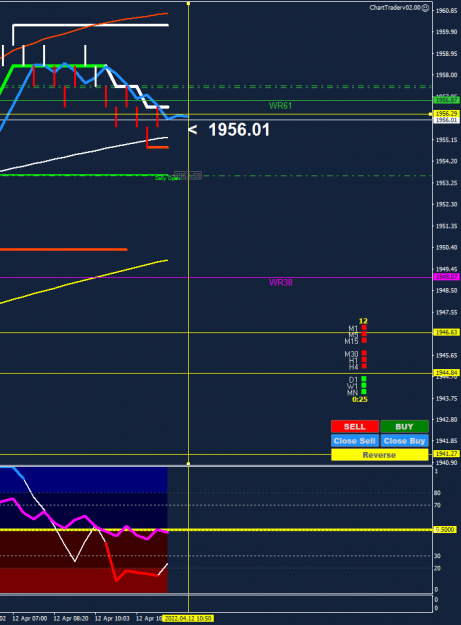Click the red M30 timeframe indicator square
The image size is (461, 625).
(364, 353)
